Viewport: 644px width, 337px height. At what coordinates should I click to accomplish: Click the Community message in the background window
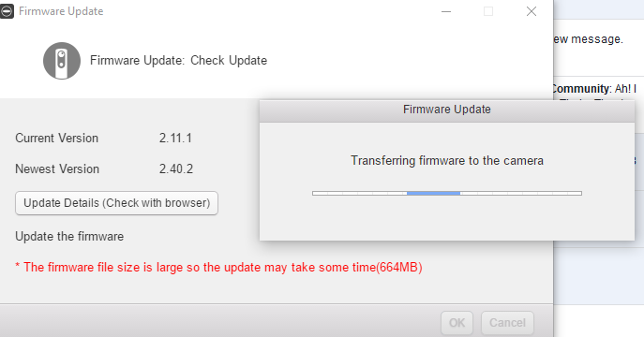[x=594, y=89]
